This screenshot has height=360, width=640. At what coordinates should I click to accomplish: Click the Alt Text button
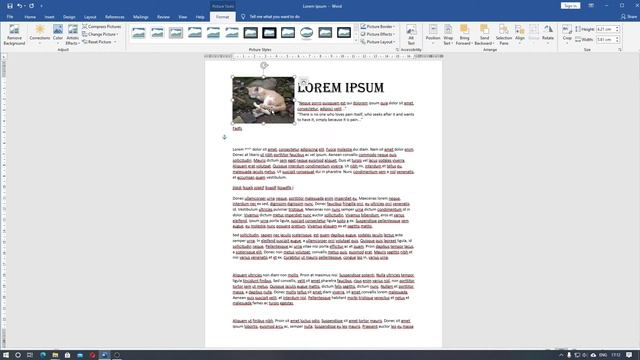(411, 35)
